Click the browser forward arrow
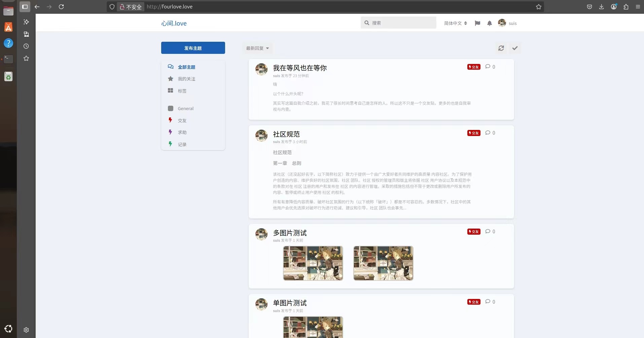The height and width of the screenshot is (338, 644). click(x=49, y=7)
